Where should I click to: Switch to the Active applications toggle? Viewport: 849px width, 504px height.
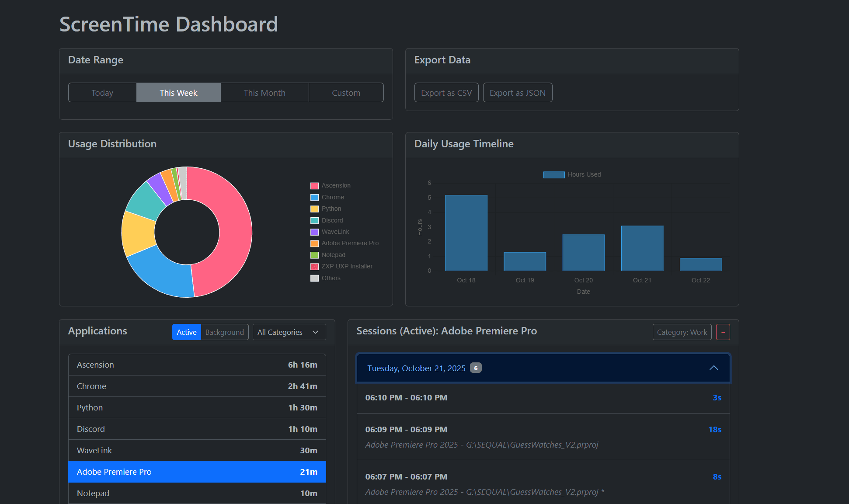click(187, 332)
